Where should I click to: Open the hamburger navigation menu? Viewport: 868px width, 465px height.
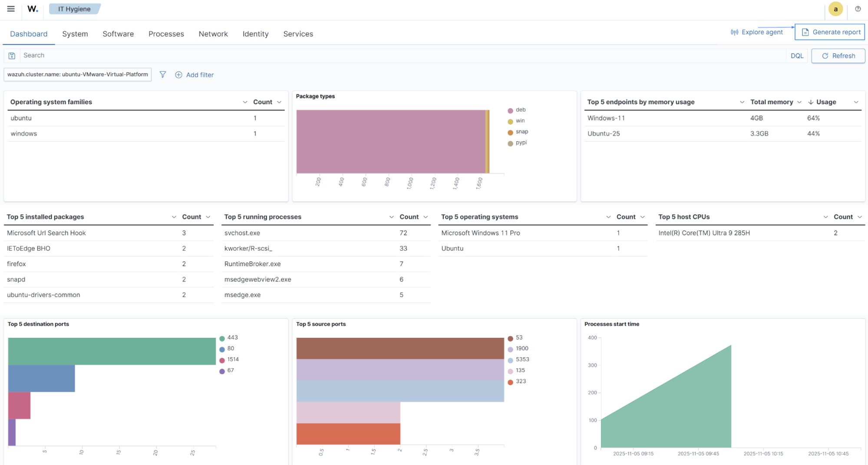pyautogui.click(x=11, y=9)
